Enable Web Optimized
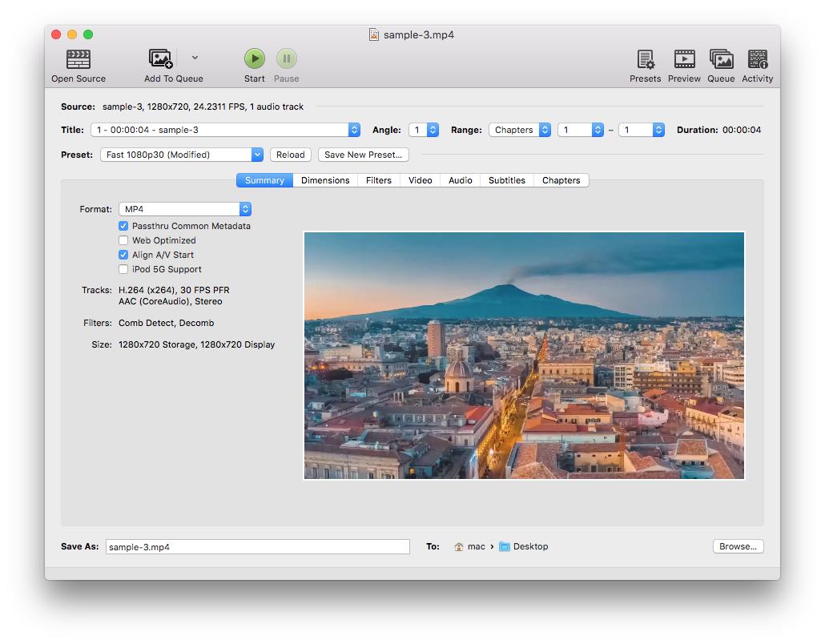 pos(123,240)
